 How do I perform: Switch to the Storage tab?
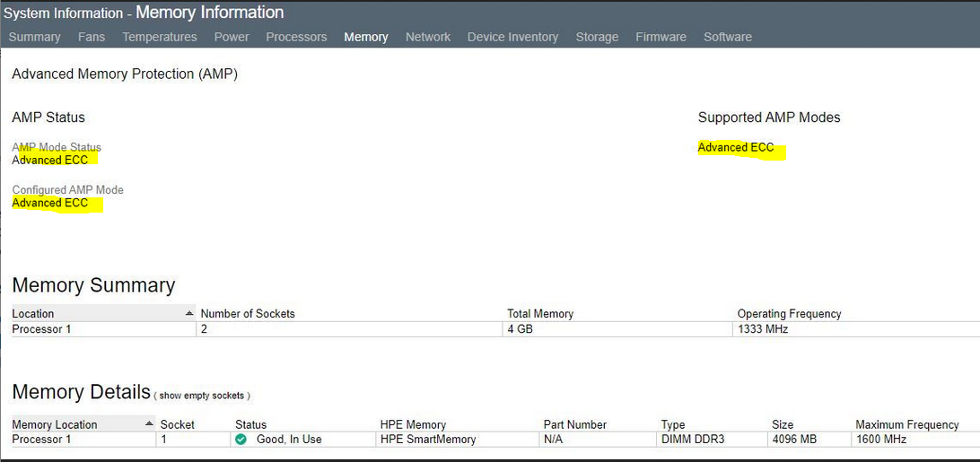(x=597, y=37)
